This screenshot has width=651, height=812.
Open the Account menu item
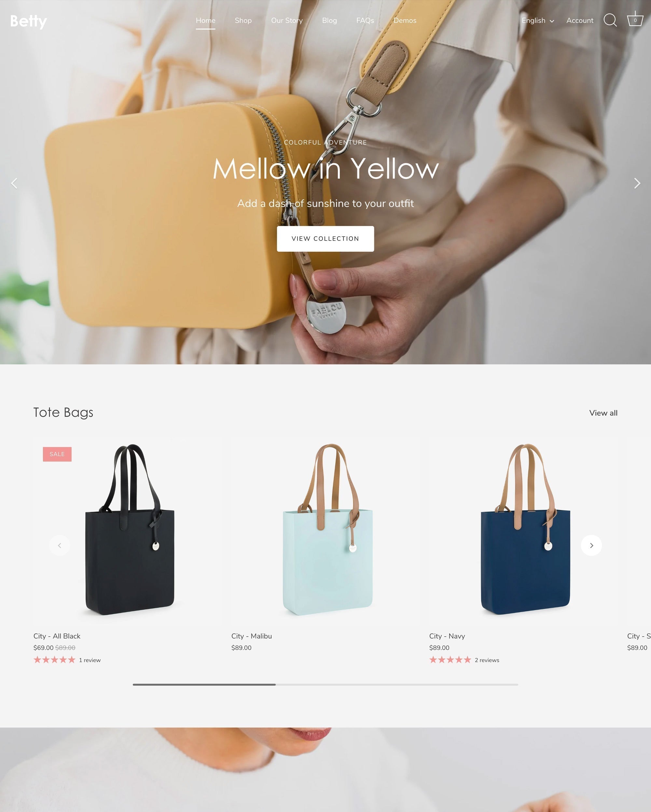click(x=580, y=20)
